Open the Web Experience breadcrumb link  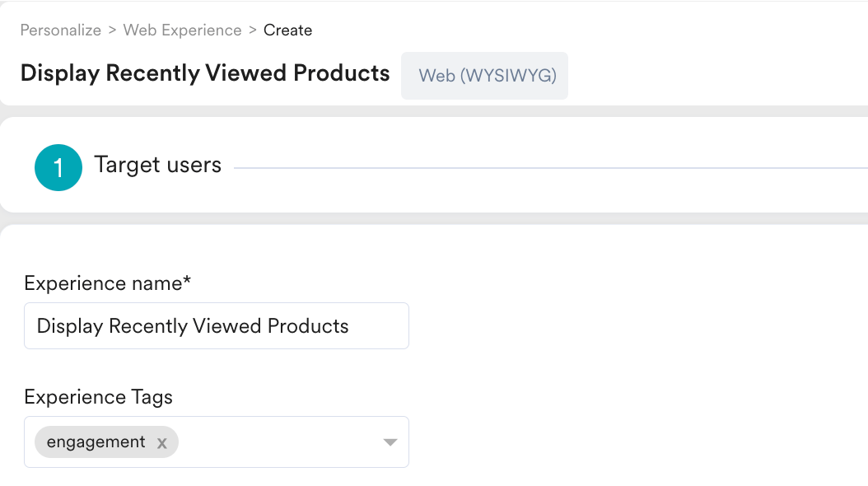[x=182, y=30]
